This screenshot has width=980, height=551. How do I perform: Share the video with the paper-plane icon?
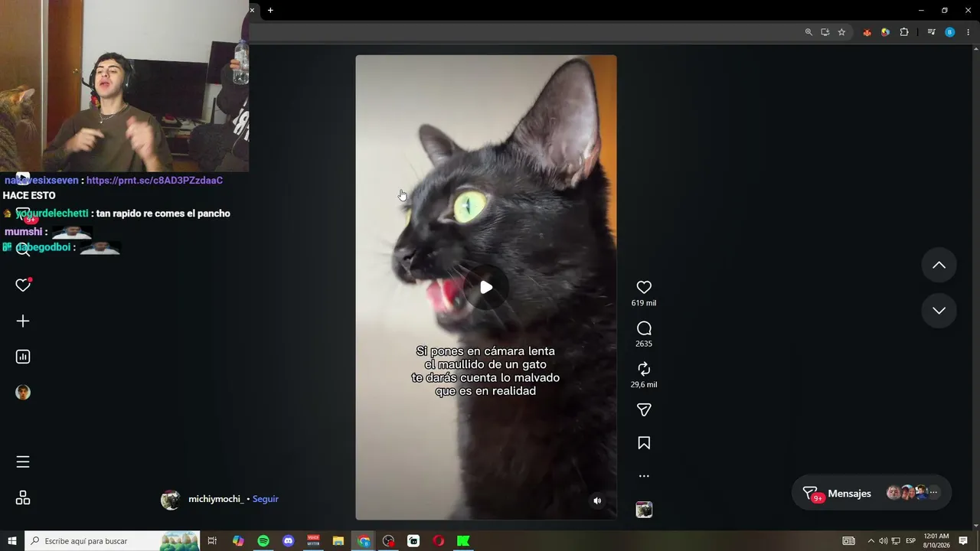click(644, 410)
